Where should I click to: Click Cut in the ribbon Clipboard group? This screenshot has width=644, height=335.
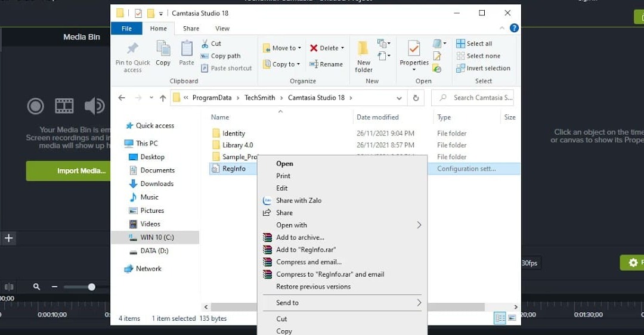point(211,44)
